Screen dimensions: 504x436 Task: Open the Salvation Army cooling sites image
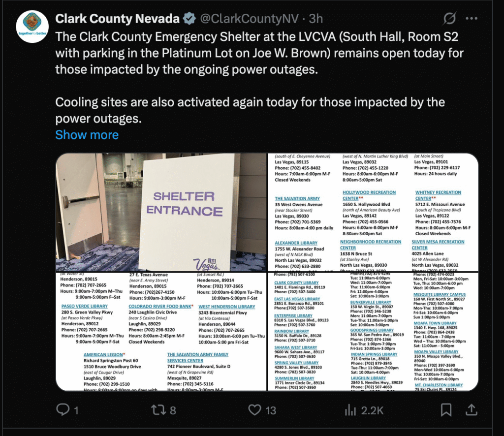coord(373,212)
